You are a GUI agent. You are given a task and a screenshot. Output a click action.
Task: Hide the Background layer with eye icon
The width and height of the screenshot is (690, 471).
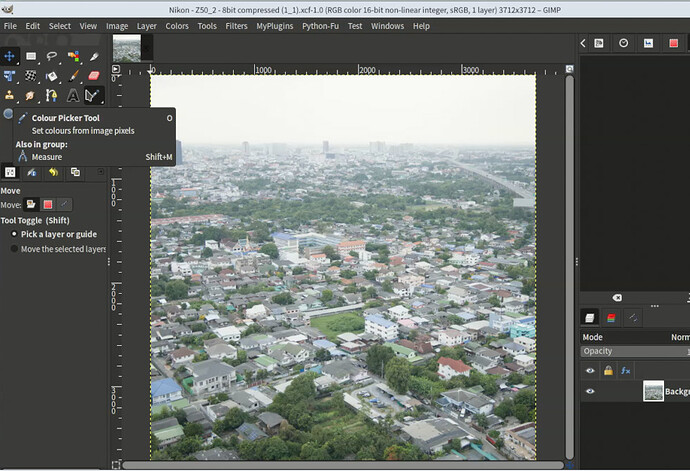coord(590,391)
